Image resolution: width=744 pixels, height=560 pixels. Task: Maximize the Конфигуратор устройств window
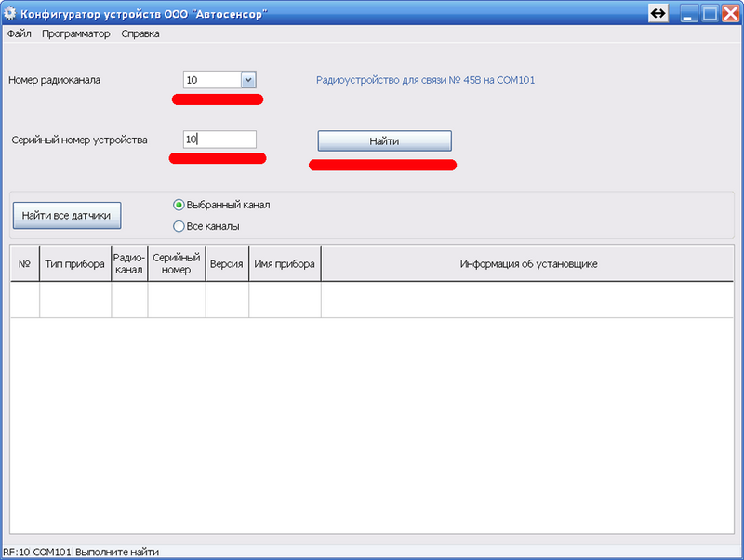710,13
